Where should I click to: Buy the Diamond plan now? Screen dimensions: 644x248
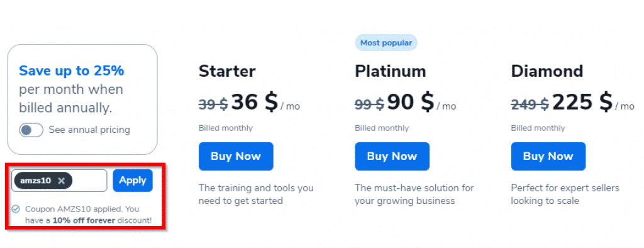548,156
